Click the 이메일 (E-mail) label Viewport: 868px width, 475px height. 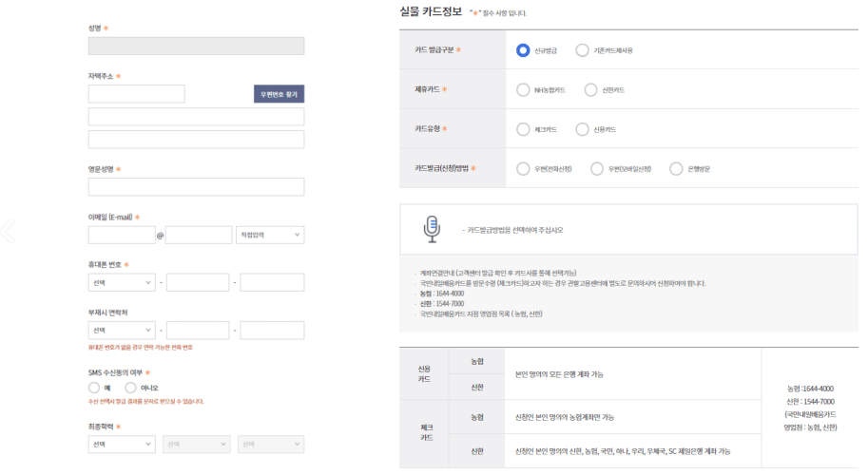click(110, 218)
